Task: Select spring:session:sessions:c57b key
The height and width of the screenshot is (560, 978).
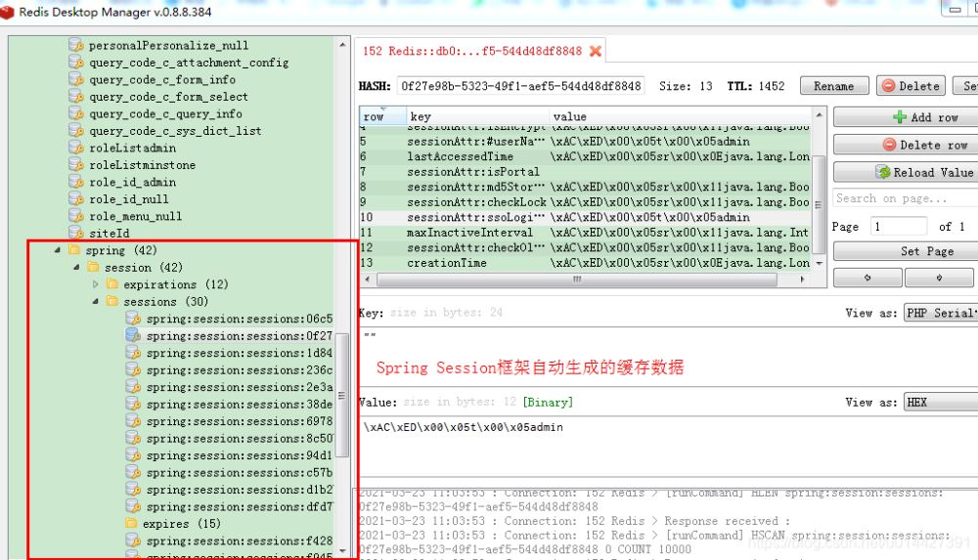Action: tap(240, 472)
